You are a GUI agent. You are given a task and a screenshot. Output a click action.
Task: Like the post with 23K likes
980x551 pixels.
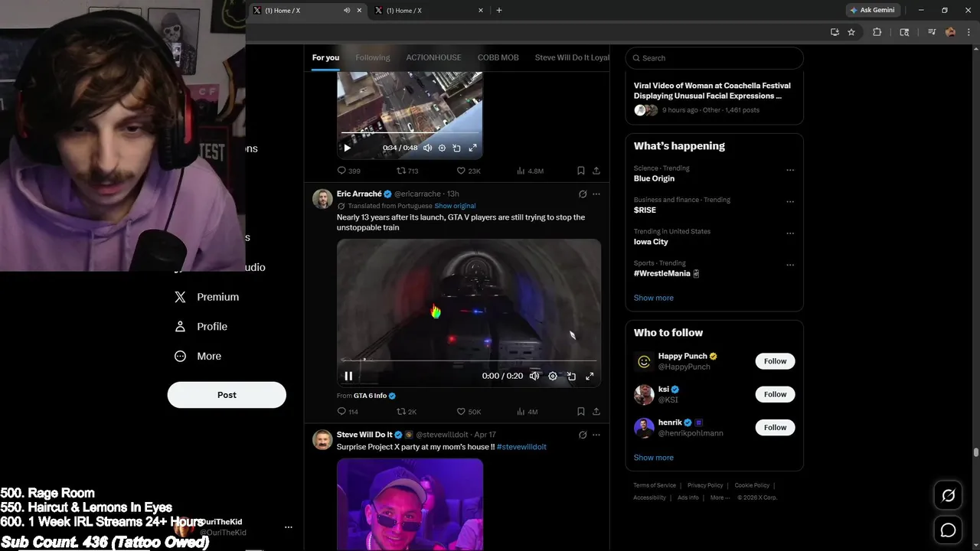point(469,171)
